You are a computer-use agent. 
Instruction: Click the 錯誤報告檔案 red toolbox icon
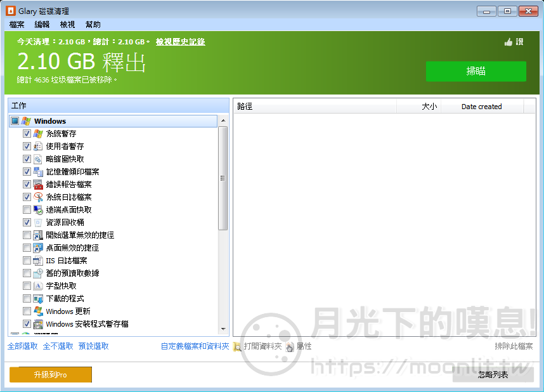pos(38,185)
